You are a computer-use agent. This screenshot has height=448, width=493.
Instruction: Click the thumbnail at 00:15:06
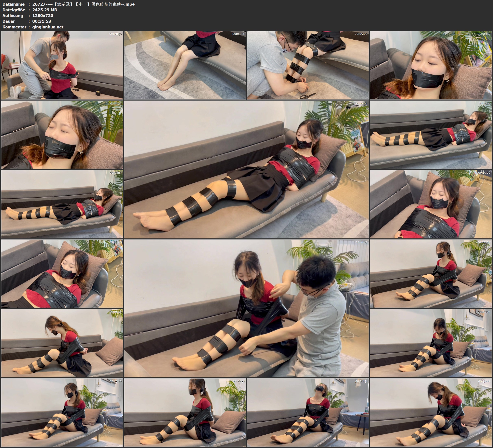click(x=431, y=204)
